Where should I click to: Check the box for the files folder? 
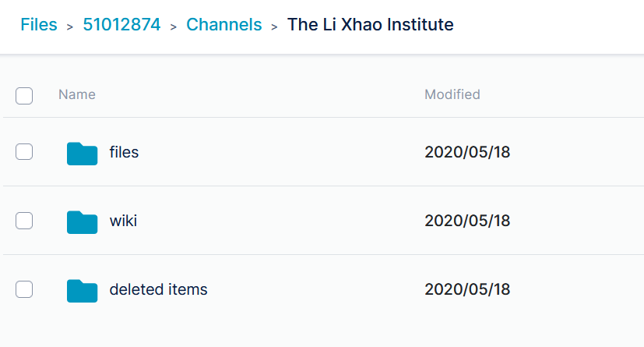pos(24,152)
